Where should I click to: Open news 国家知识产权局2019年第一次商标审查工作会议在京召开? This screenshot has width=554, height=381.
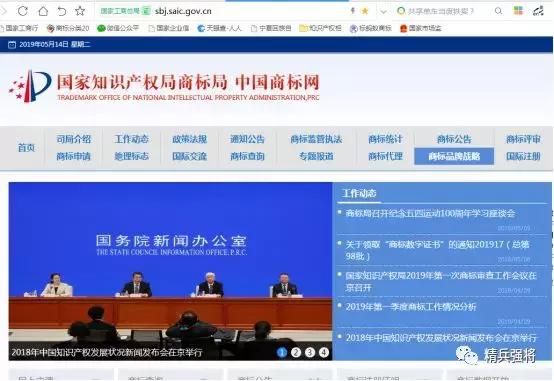(441, 281)
